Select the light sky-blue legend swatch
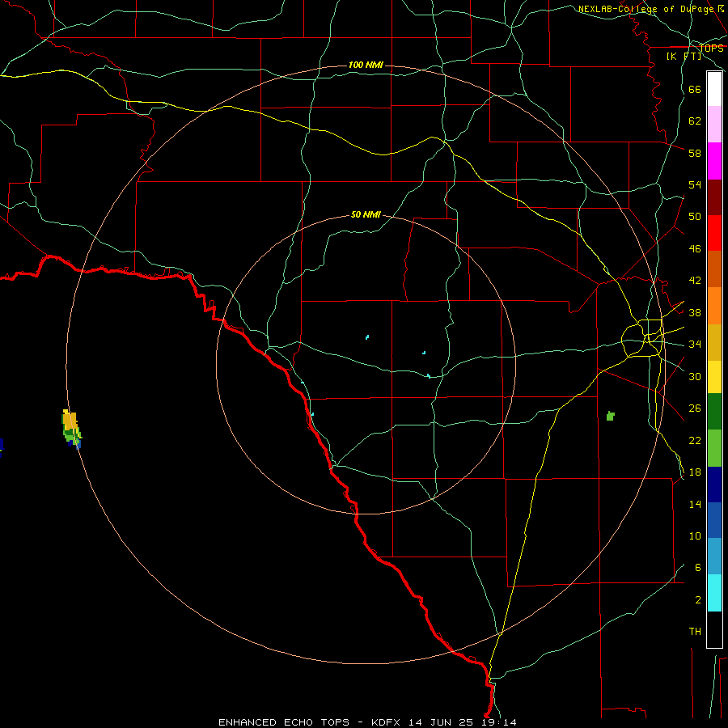Image resolution: width=728 pixels, height=728 pixels. [714, 557]
